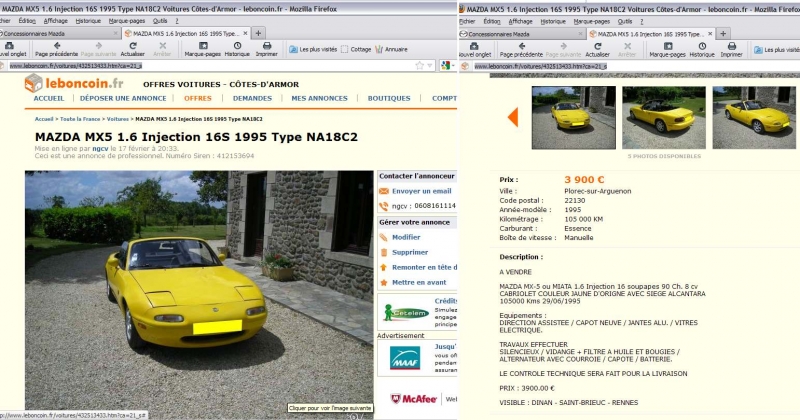Click Nouvel onglet icon in right window

tap(474, 46)
